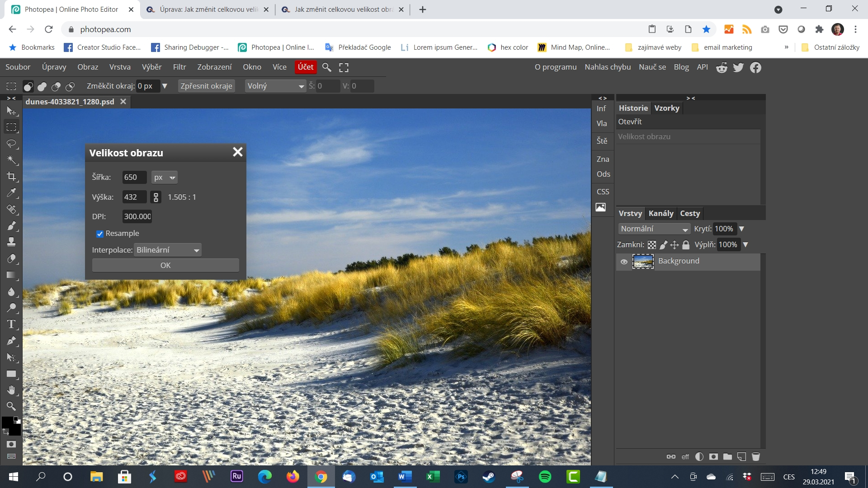Viewport: 868px width, 488px height.
Task: Add new layer icon in Layers panel
Action: pyautogui.click(x=741, y=456)
